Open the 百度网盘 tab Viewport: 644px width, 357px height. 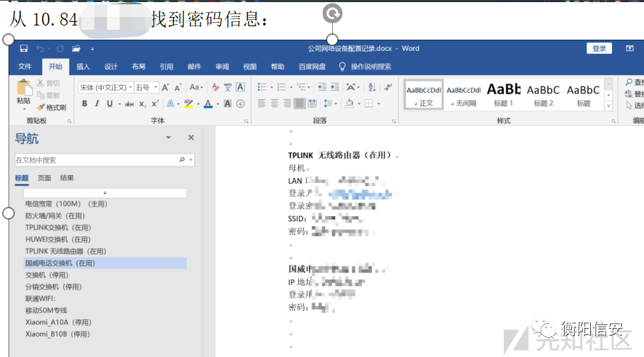coord(312,67)
